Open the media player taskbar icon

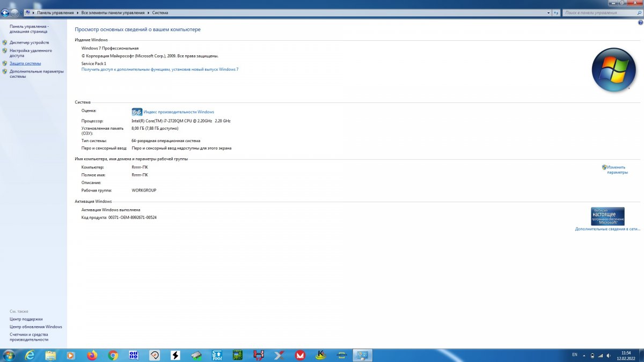pyautogui.click(x=71, y=355)
